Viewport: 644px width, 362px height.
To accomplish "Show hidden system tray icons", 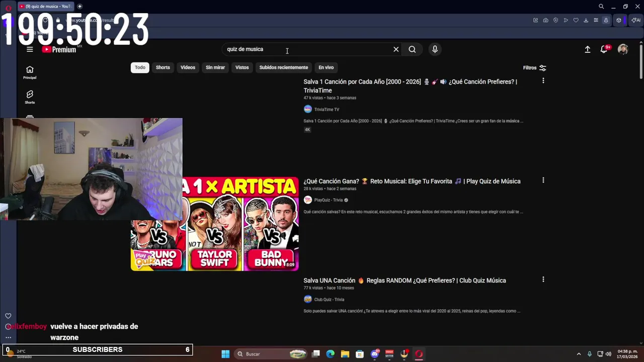I will [x=579, y=354].
